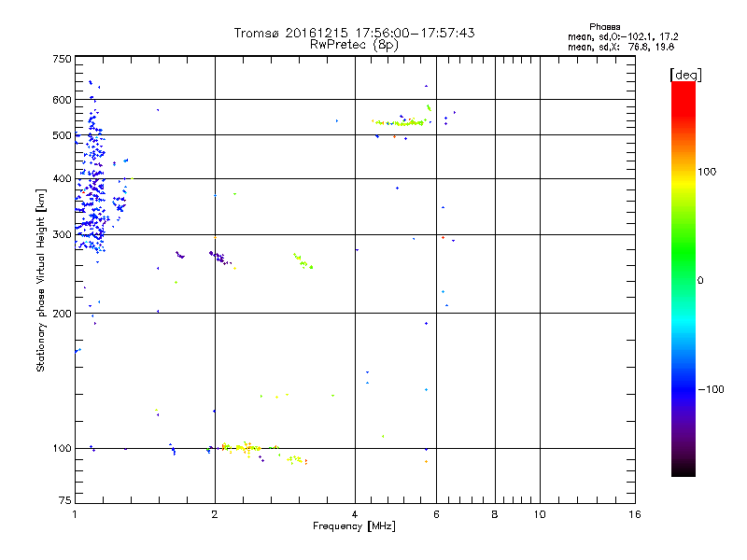Click the '10' frequency tick label

click(540, 514)
